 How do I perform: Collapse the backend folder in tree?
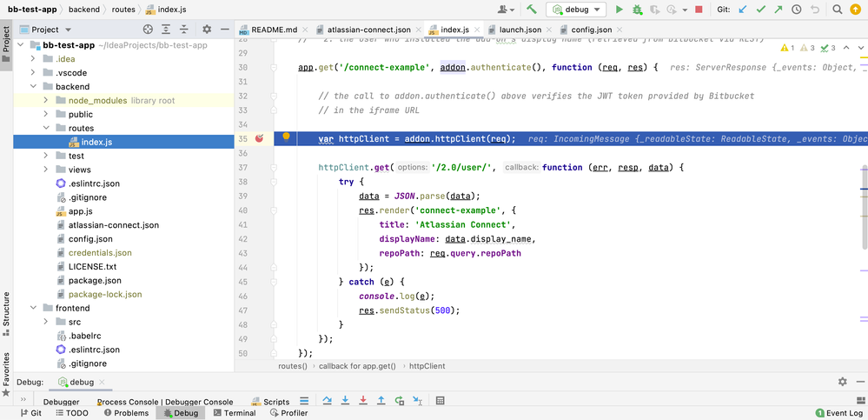tap(34, 87)
